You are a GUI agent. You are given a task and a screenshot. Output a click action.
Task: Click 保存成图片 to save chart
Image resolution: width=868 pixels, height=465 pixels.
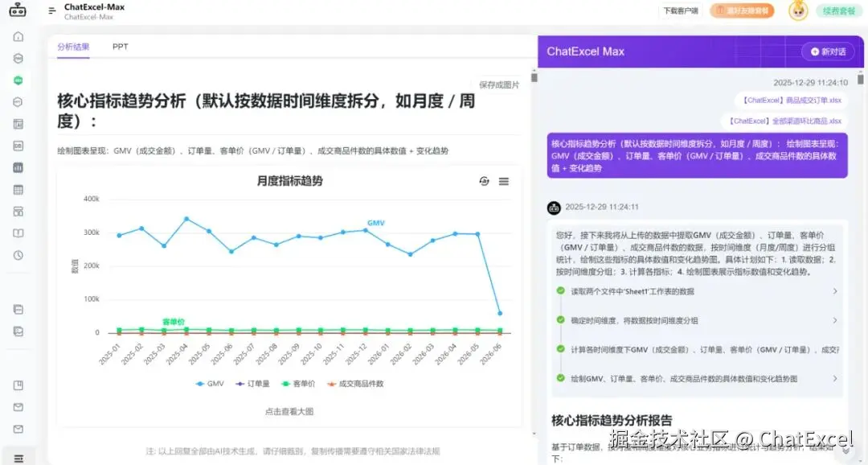click(x=498, y=83)
